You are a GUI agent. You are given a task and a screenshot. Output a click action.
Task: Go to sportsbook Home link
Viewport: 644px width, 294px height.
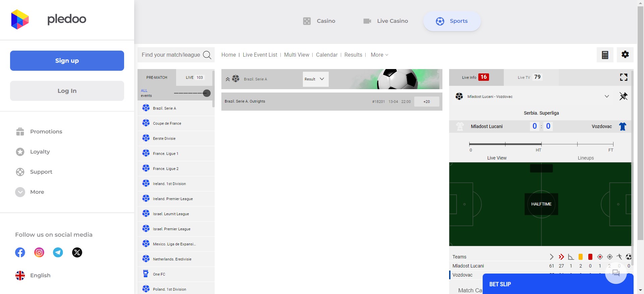click(x=228, y=55)
